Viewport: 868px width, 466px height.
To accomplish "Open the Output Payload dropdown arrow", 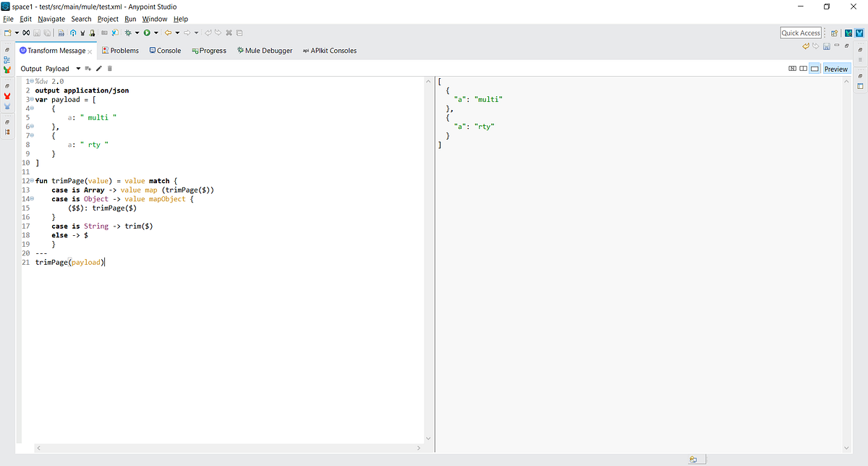I will 79,68.
